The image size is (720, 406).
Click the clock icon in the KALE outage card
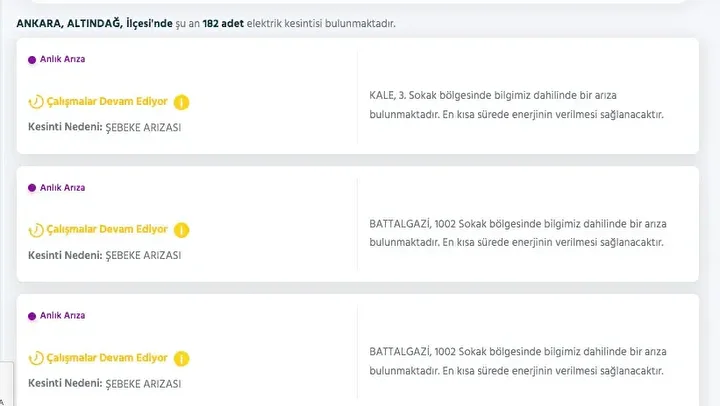pyautogui.click(x=37, y=102)
